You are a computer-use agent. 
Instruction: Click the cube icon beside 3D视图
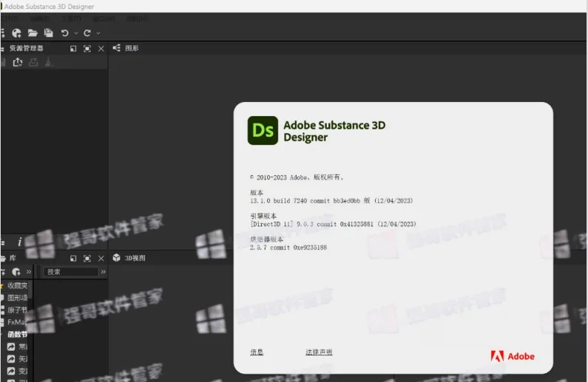point(117,258)
